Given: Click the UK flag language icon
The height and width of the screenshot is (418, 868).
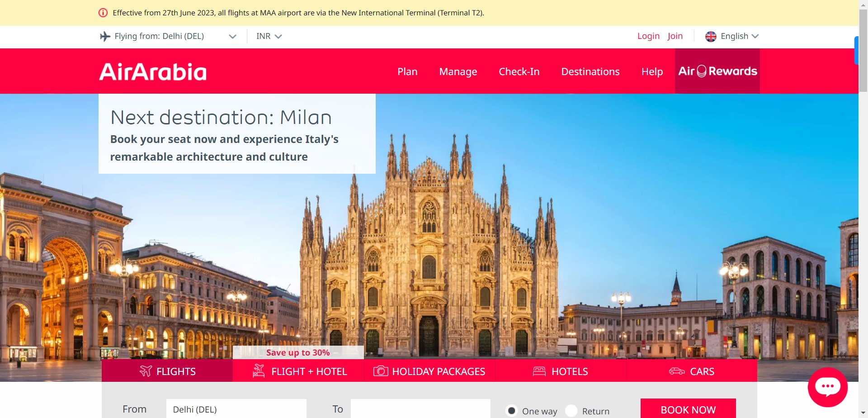Looking at the screenshot, I should 711,36.
